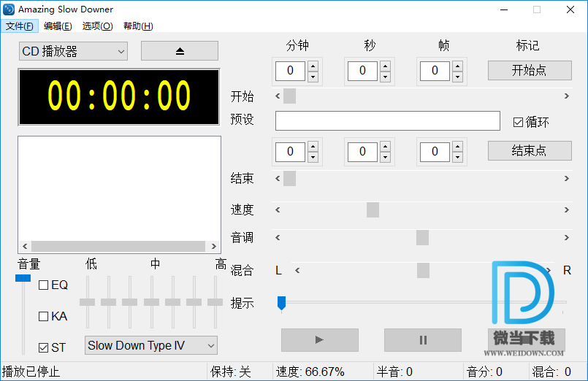
Task: Click the 00:00:00 time display
Action: 119,97
